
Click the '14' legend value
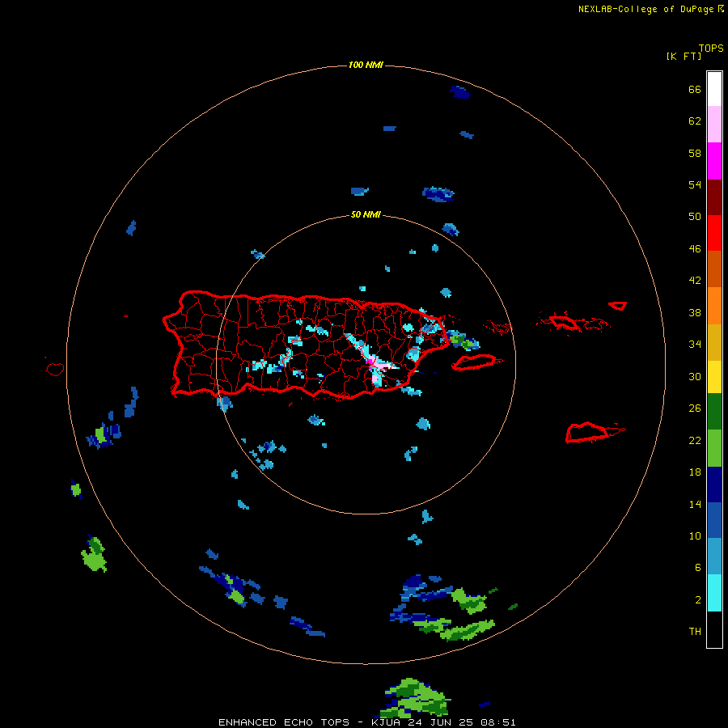[695, 504]
